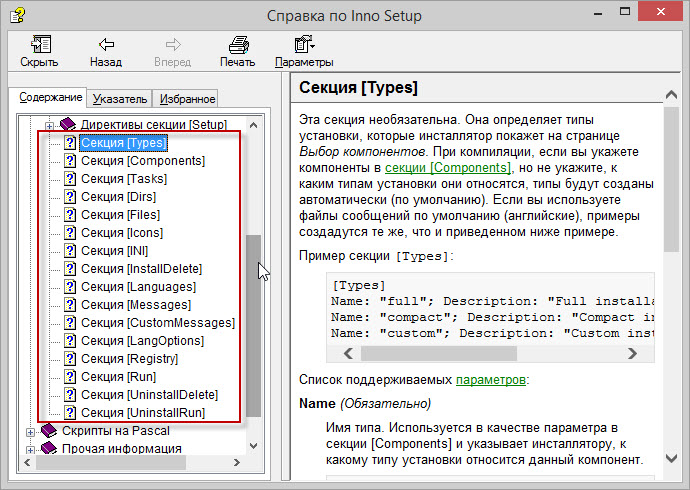Go back with the Назад arrow
690x490 pixels.
coord(105,45)
